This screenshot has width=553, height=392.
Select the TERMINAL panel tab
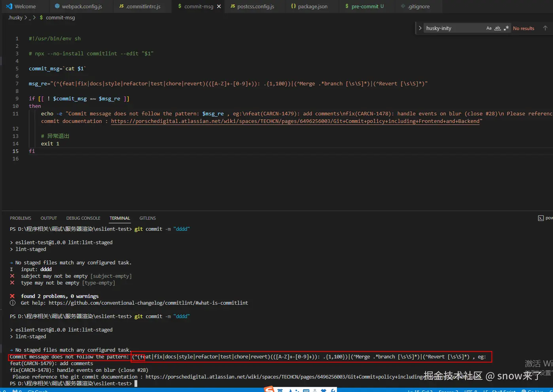[x=120, y=218]
